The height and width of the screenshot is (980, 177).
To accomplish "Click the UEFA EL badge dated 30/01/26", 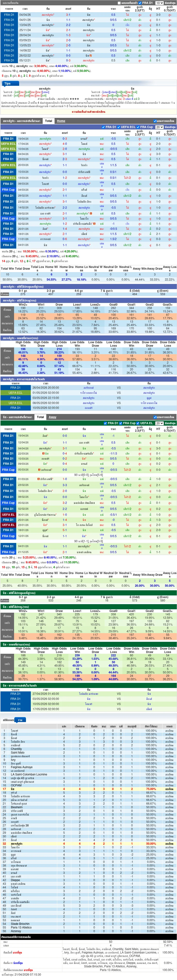I will (x=8, y=515).
